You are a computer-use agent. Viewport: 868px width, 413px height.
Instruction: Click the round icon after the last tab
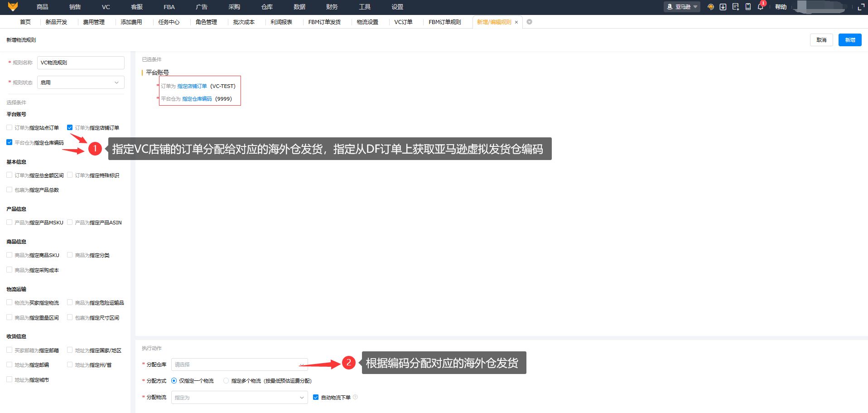point(529,22)
